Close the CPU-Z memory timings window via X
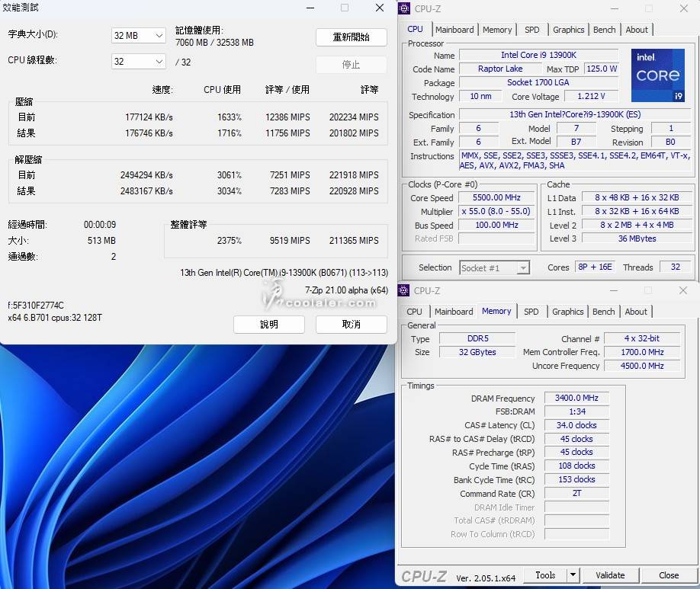The image size is (700, 589). pyautogui.click(x=684, y=290)
